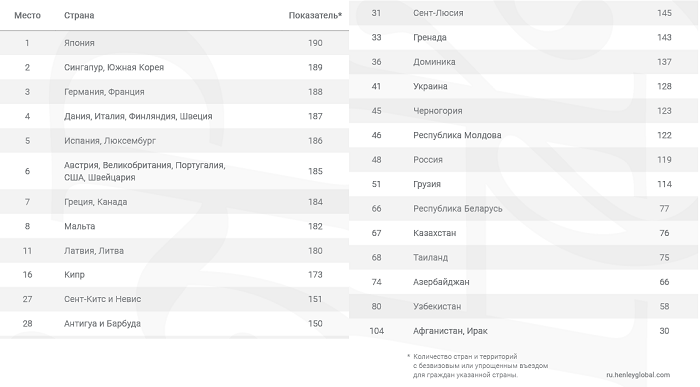Image resolution: width=700 pixels, height=387 pixels.
Task: Click the Республика Беларусь entry
Action: (x=458, y=209)
